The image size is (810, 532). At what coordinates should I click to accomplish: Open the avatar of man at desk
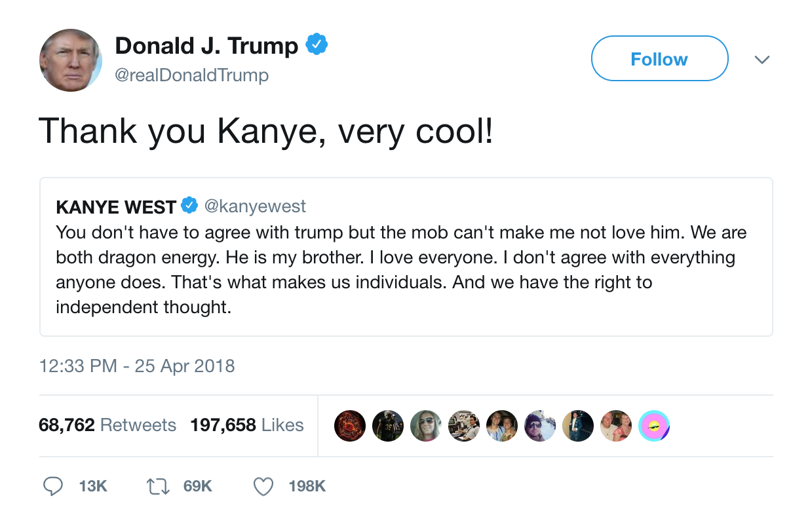coord(463,425)
